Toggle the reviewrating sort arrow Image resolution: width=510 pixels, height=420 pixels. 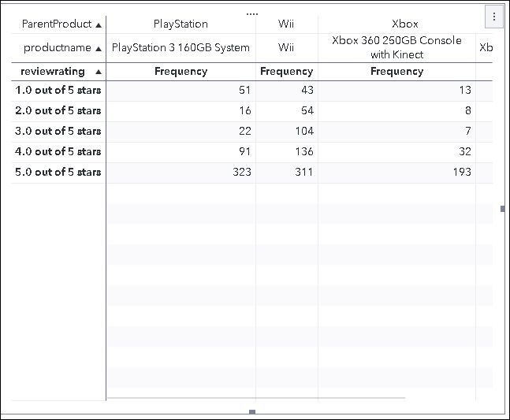(99, 72)
